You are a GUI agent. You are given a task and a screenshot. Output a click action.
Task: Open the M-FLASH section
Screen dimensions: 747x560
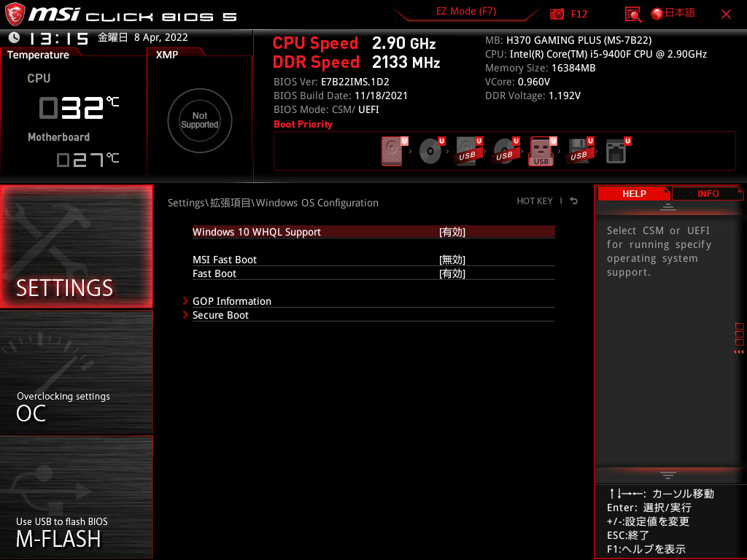tap(76, 497)
